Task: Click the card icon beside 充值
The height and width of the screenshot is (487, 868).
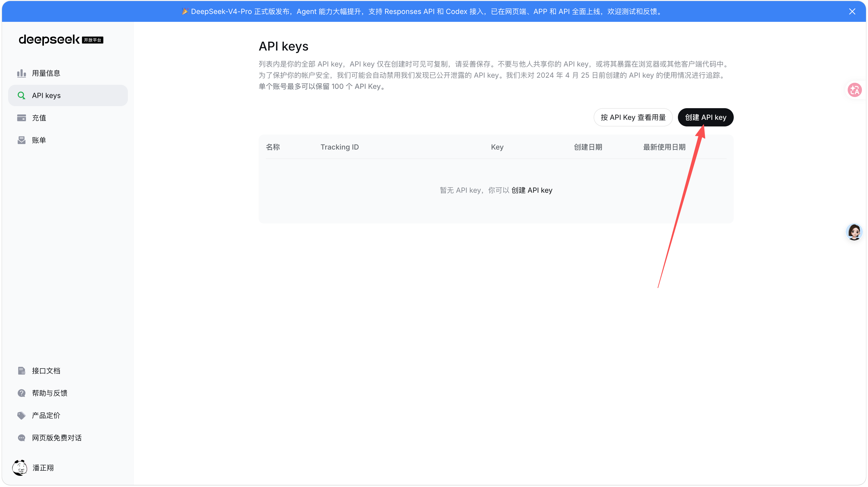Action: pyautogui.click(x=22, y=118)
